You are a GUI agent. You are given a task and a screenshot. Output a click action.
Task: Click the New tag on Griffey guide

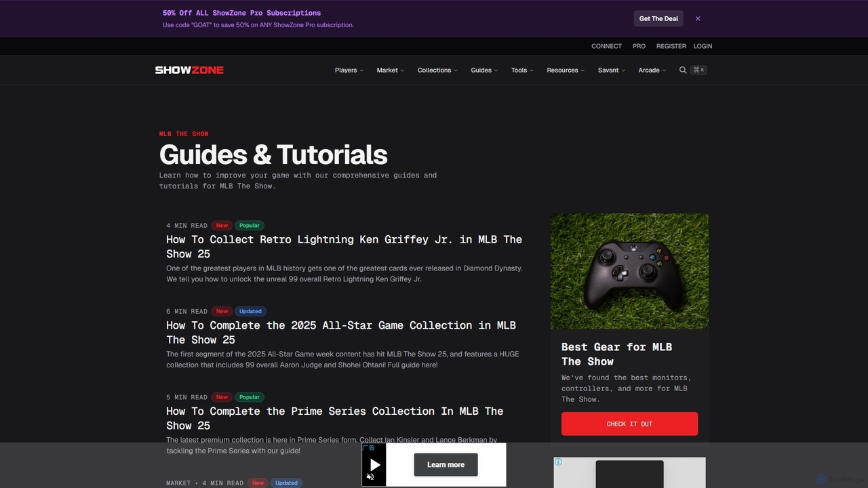click(x=222, y=226)
